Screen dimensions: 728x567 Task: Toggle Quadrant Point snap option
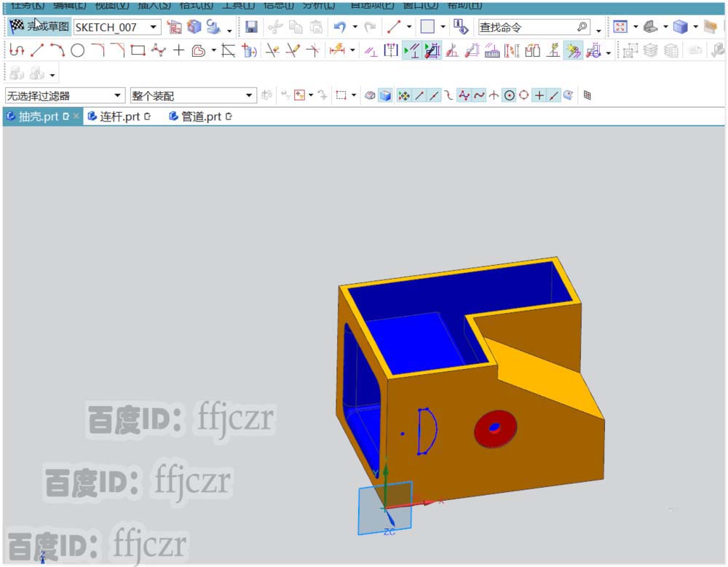click(x=523, y=95)
